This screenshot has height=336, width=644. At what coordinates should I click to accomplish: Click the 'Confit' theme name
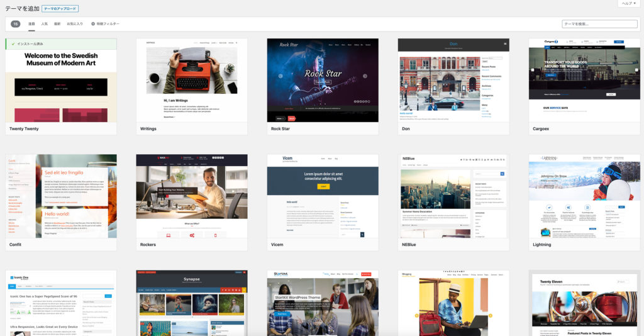tap(15, 244)
